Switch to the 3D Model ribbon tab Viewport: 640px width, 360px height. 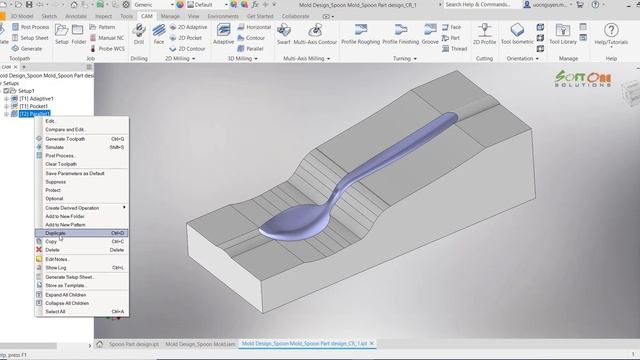coord(22,16)
